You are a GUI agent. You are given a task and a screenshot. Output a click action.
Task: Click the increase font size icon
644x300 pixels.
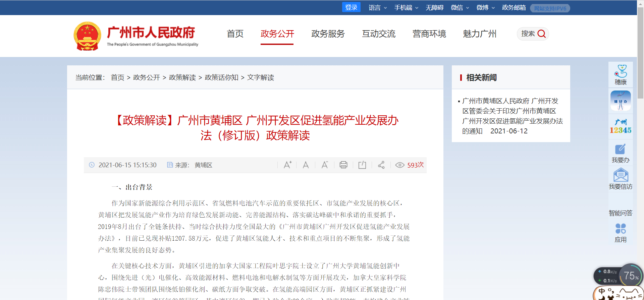(x=287, y=165)
